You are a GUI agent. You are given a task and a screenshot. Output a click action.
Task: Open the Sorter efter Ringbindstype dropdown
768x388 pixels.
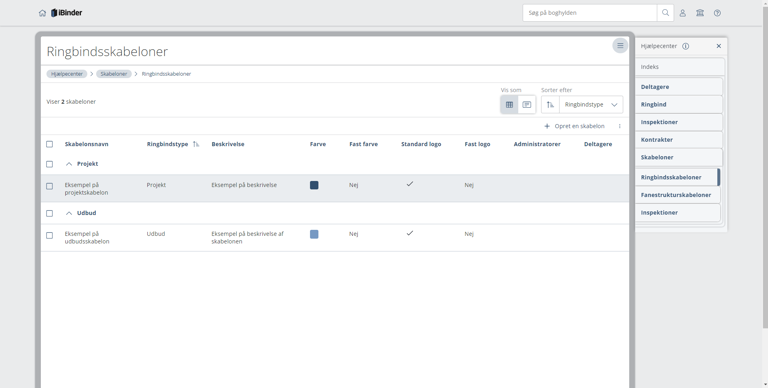591,105
